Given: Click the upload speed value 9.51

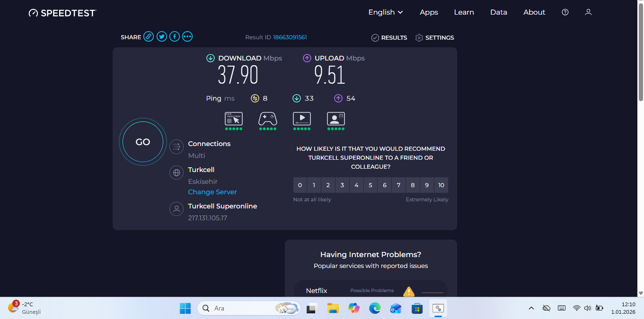Looking at the screenshot, I should tap(330, 75).
